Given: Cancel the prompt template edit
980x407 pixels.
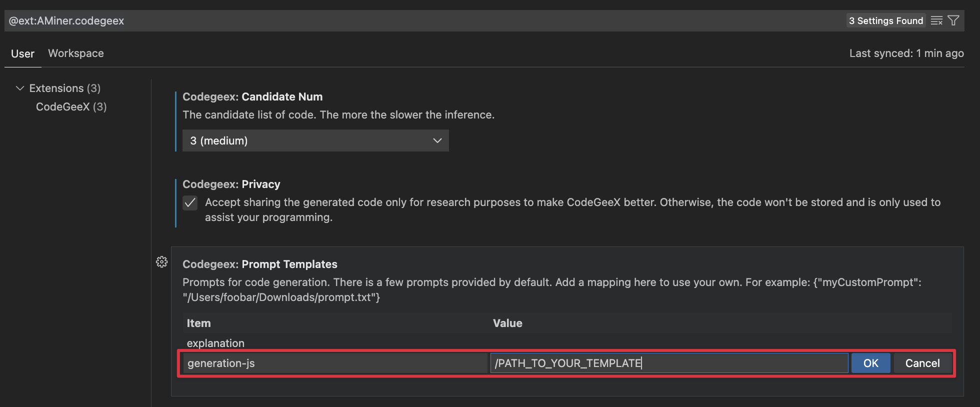Looking at the screenshot, I should (922, 363).
